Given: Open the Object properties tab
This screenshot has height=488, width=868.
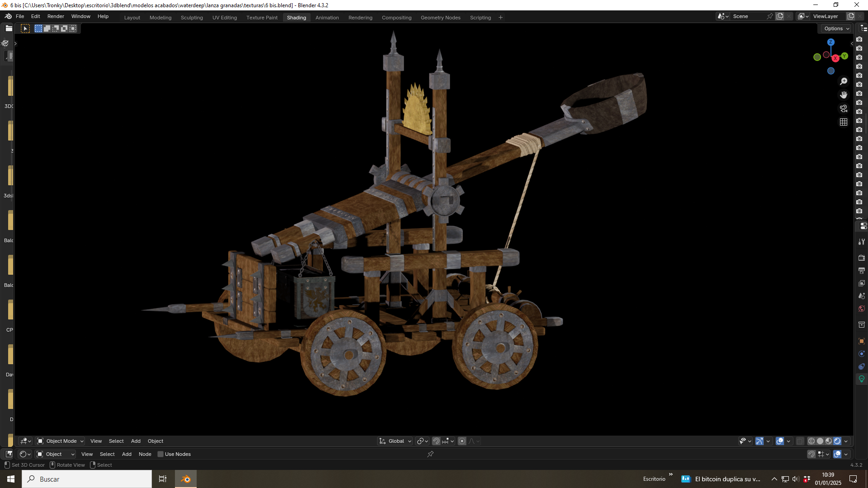Looking at the screenshot, I should (862, 341).
